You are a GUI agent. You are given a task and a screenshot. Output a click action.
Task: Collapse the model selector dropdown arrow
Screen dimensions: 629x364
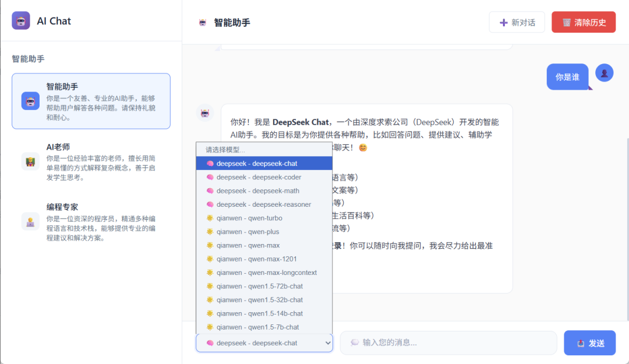328,342
